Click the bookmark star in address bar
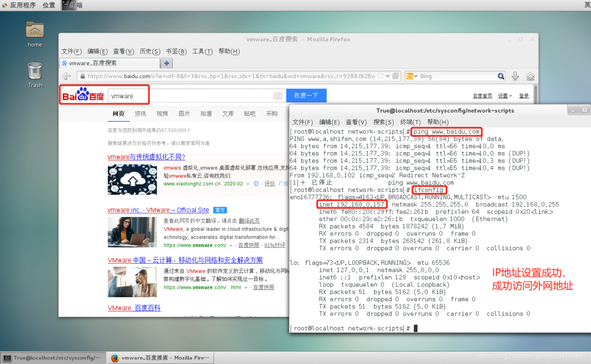 (381, 76)
